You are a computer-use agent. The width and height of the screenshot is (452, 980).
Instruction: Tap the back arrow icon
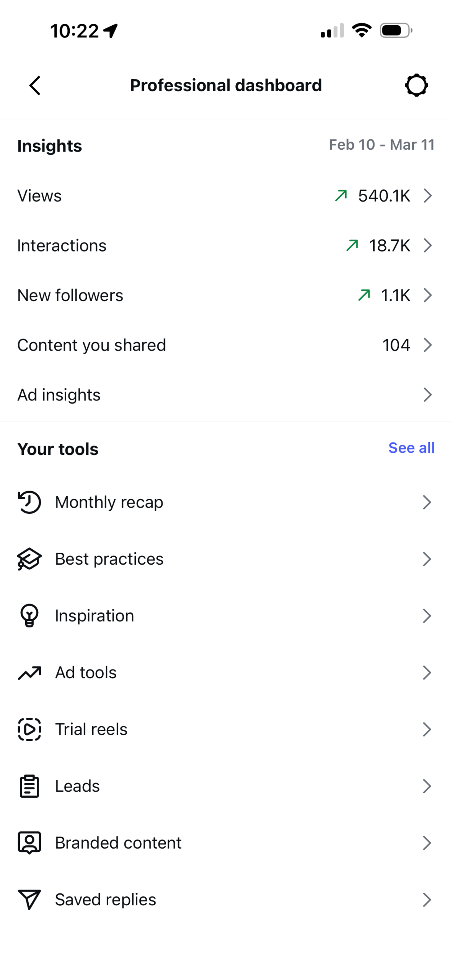point(35,85)
